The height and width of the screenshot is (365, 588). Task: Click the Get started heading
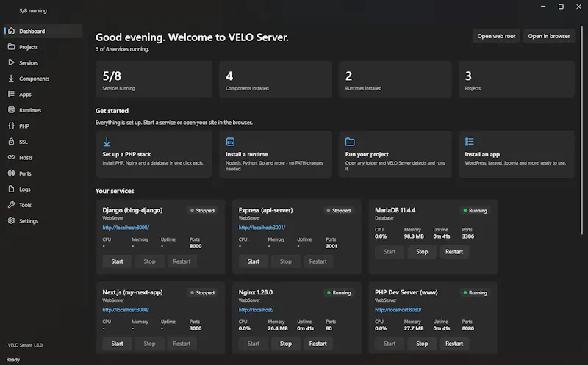click(112, 111)
